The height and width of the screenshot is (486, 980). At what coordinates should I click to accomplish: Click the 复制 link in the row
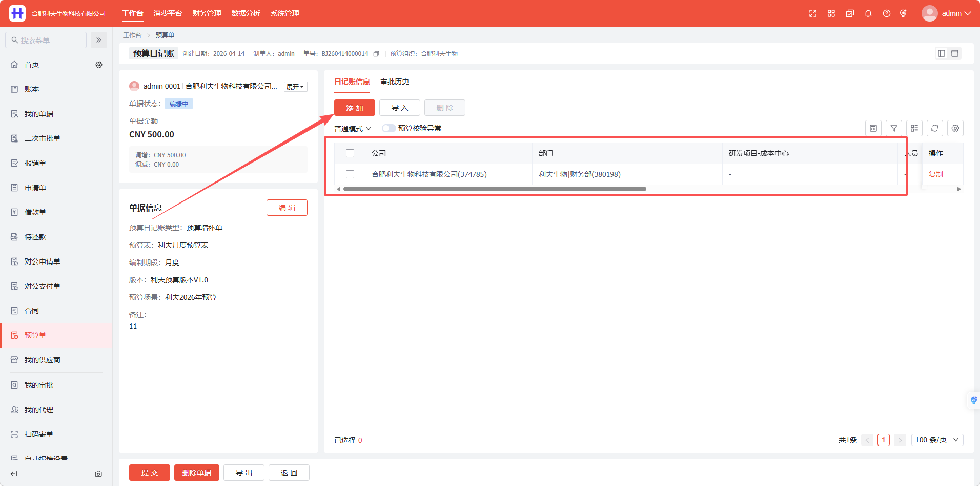click(936, 174)
